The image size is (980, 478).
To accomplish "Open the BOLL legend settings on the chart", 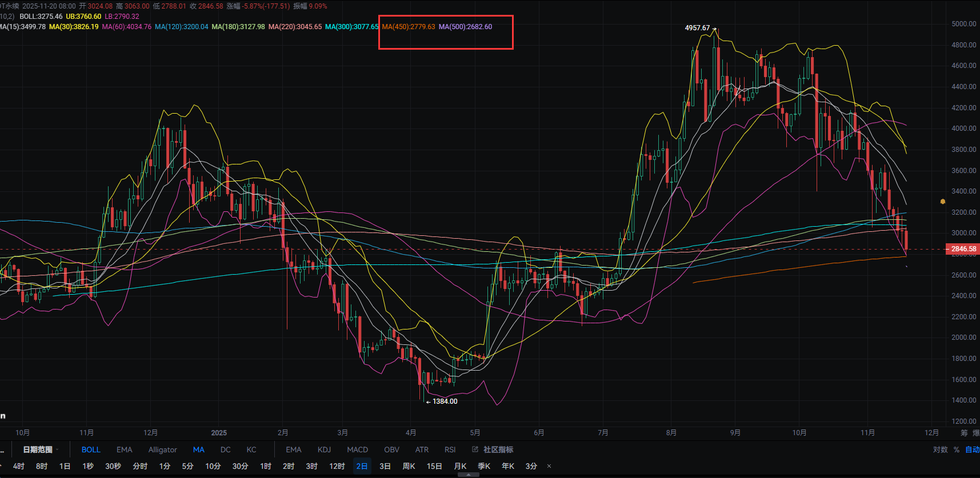I will 41,17.
